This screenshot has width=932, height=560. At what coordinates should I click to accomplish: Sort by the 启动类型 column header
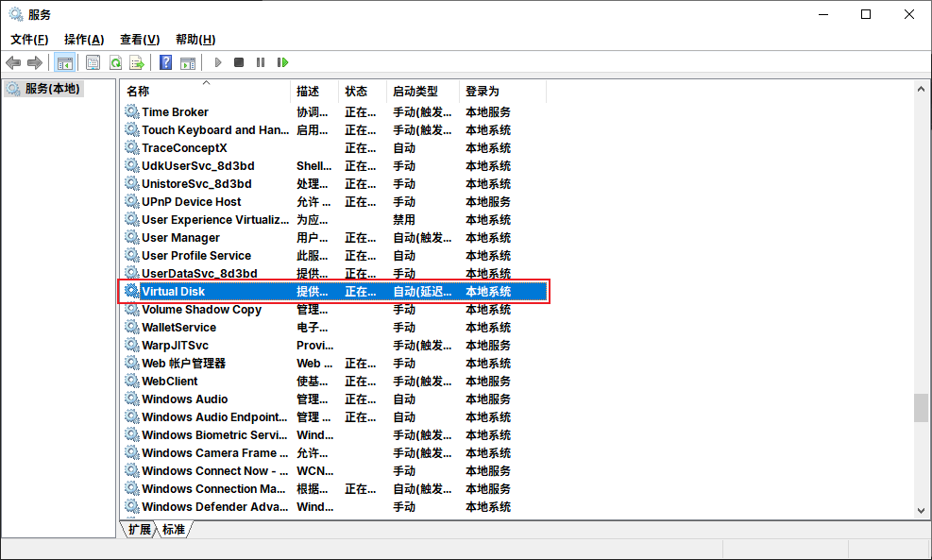[x=423, y=92]
